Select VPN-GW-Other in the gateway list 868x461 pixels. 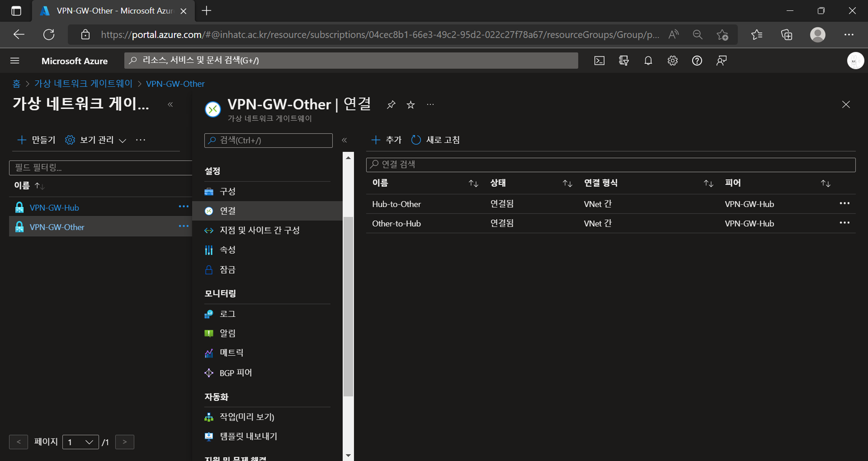(x=57, y=227)
